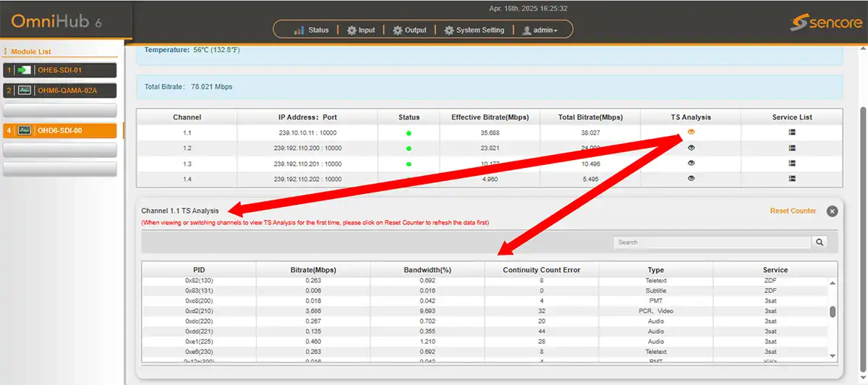The image size is (868, 385).
Task: Click the scroll-up arrow of the PID table
Action: pos(833,283)
